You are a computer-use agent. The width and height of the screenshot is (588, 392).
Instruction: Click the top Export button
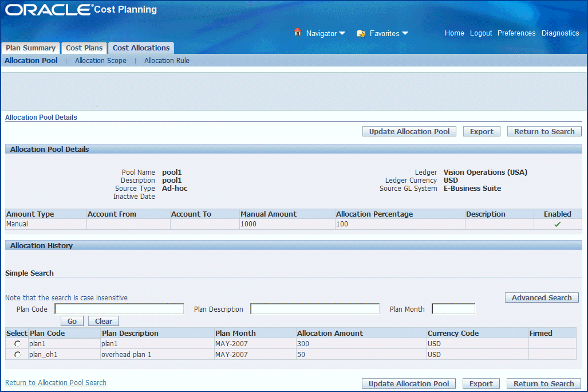[482, 131]
